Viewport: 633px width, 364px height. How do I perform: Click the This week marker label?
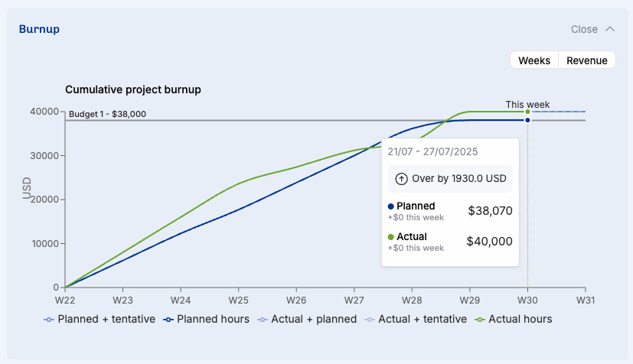coord(527,105)
